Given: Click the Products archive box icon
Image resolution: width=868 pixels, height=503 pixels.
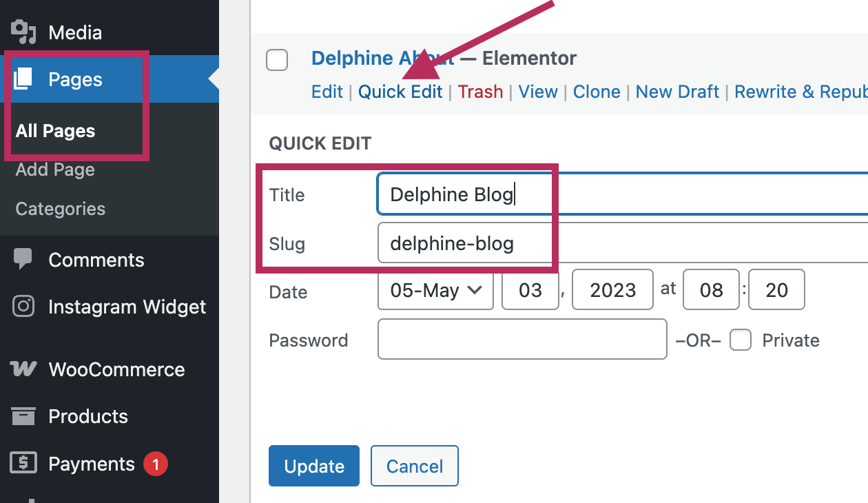Looking at the screenshot, I should point(23,416).
